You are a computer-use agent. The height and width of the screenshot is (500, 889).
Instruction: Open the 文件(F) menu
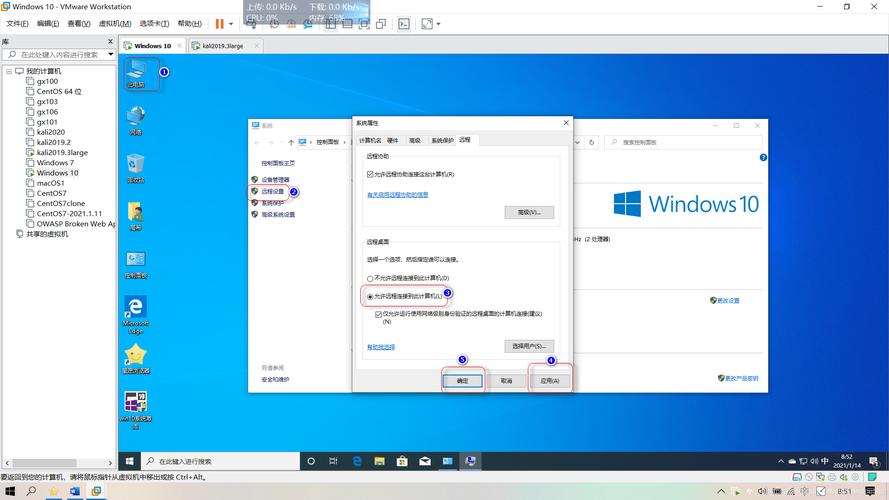pyautogui.click(x=17, y=23)
